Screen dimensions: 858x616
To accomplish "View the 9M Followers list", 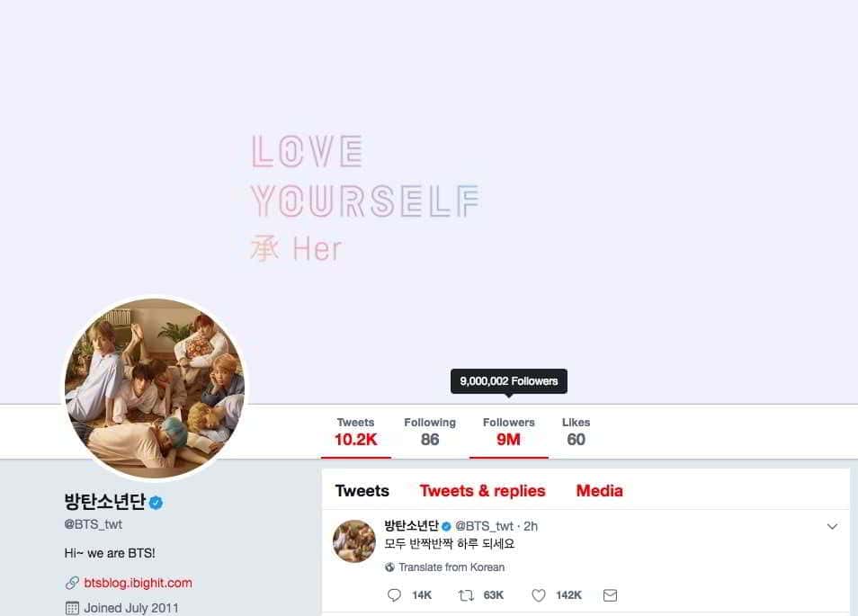I will pos(508,432).
